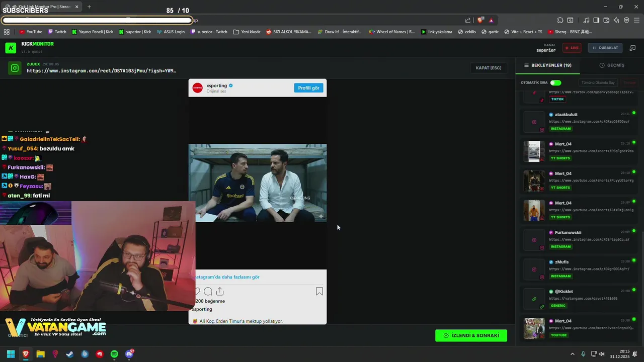Click the TIKTOK tag in the queue
This screenshot has width=644, height=362.
(557, 99)
